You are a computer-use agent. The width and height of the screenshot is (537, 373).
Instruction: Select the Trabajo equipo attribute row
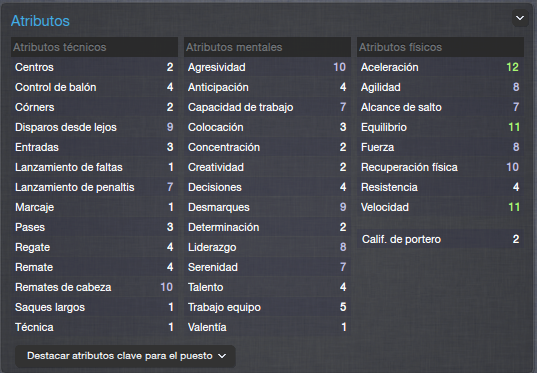(267, 307)
